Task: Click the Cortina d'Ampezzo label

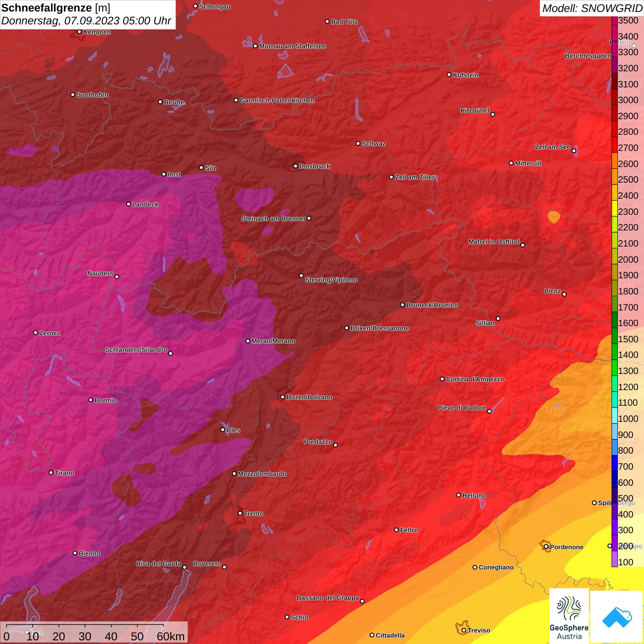Action: pos(475,379)
